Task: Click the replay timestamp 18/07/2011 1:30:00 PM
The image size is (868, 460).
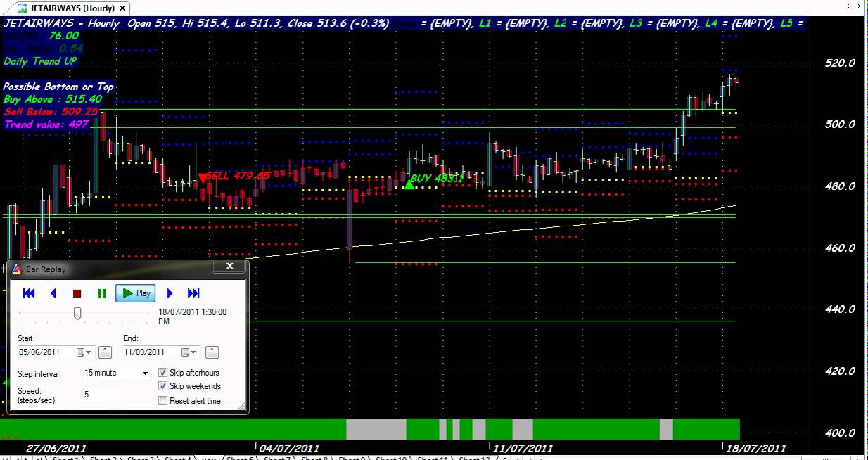Action: 193,316
